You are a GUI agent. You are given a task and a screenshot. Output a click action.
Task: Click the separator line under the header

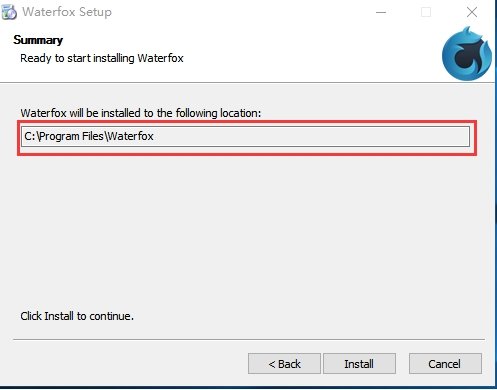point(247,82)
